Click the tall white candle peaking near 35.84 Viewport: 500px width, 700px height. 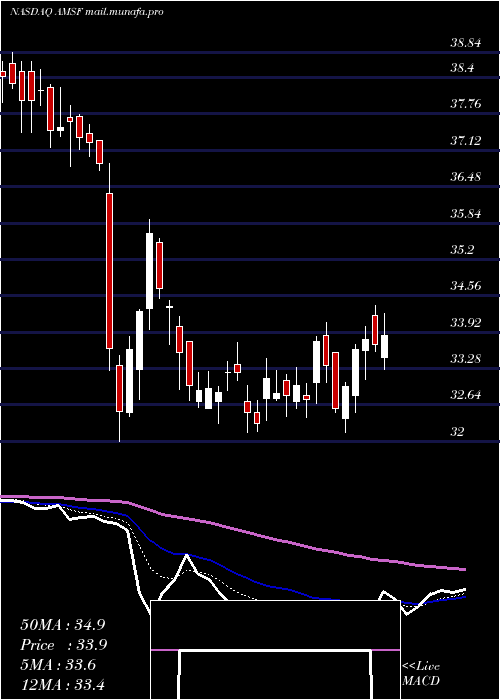(150, 271)
